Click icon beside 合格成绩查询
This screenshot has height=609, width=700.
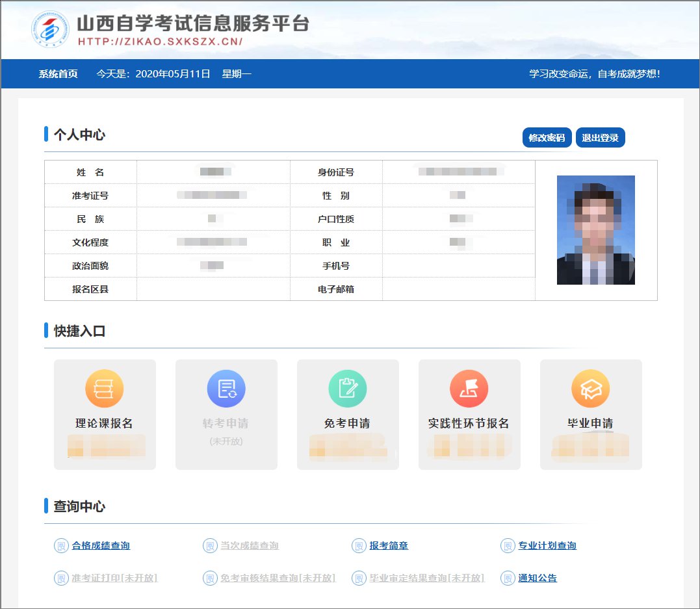(60, 545)
